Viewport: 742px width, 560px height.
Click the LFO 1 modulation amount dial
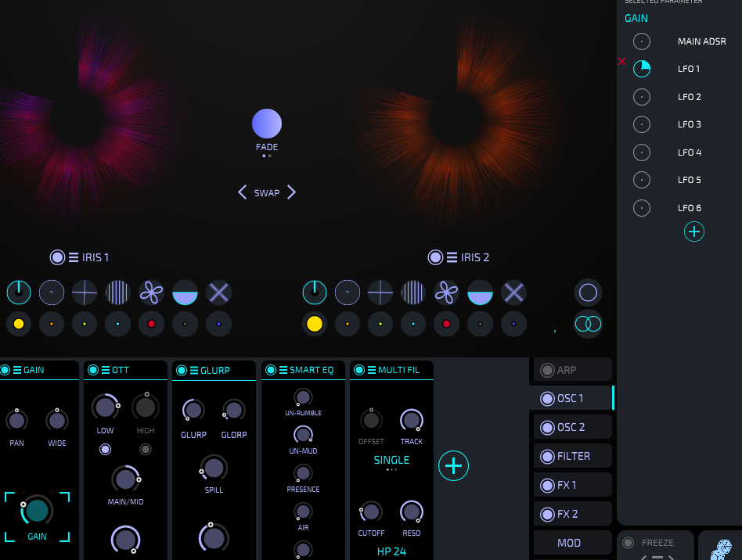(642, 69)
